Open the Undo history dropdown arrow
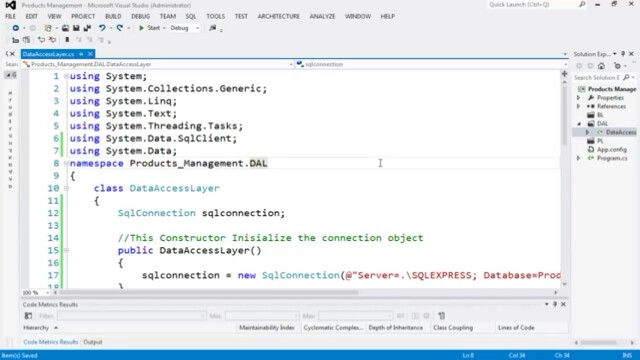This screenshot has height=360, width=640. [x=111, y=28]
